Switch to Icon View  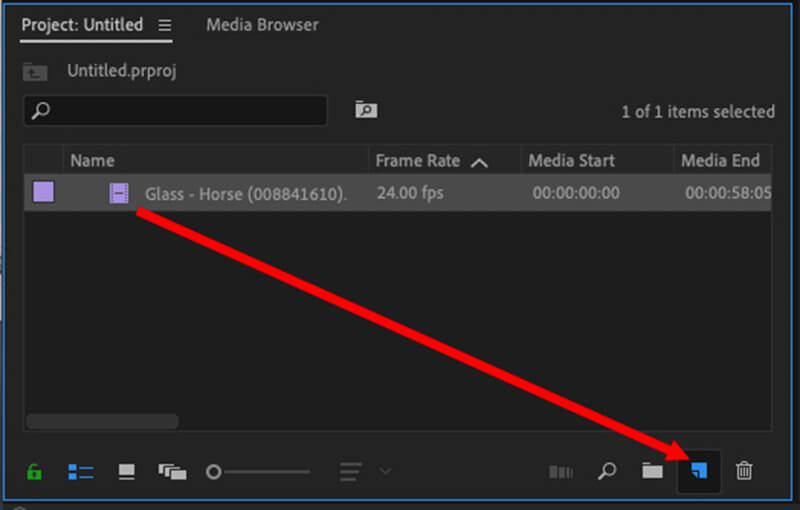pos(127,472)
